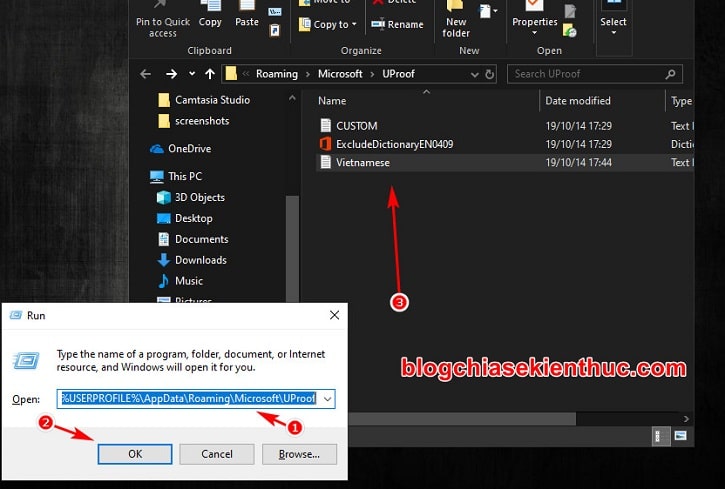Click the horizontal scrollbar in file list
The height and width of the screenshot is (489, 725).
[x=462, y=419]
